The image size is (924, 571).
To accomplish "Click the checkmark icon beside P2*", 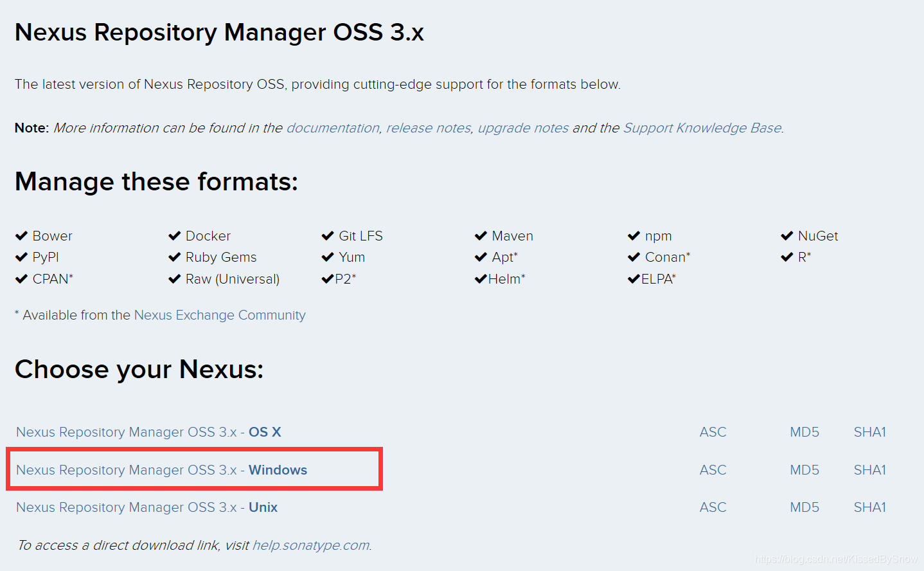I will [328, 279].
